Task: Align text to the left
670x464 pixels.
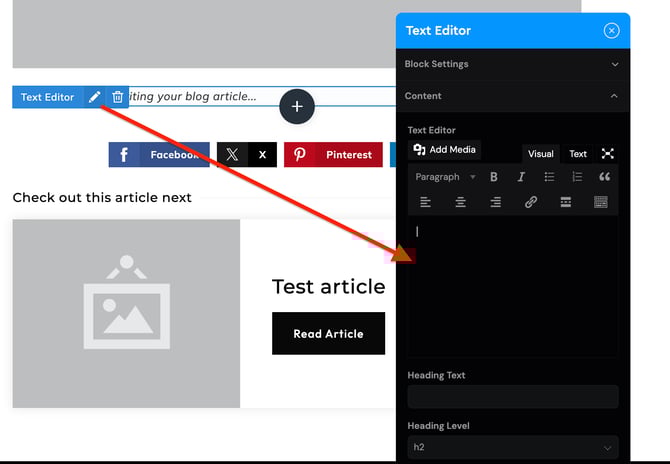Action: [425, 202]
